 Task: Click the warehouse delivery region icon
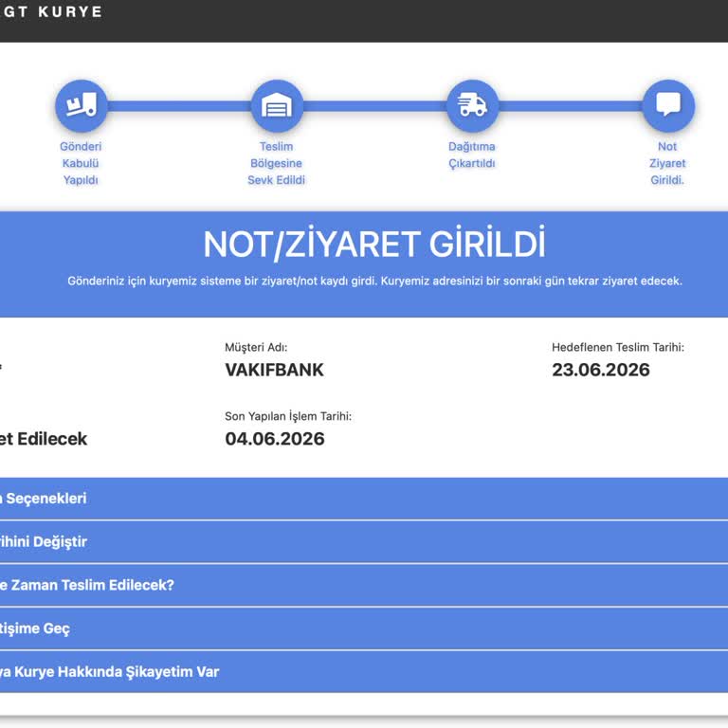[277, 106]
